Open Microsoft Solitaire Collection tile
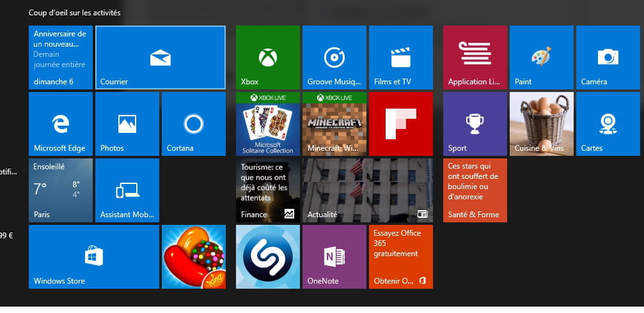The width and height of the screenshot is (644, 313). (x=268, y=124)
